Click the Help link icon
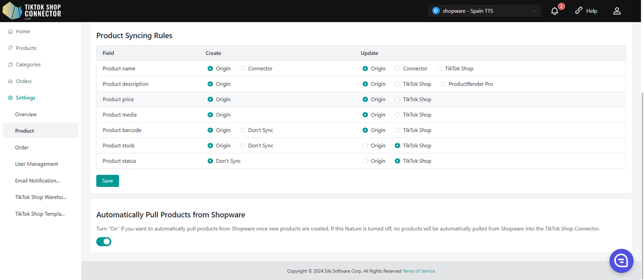Image resolution: width=644 pixels, height=280 pixels. [579, 11]
